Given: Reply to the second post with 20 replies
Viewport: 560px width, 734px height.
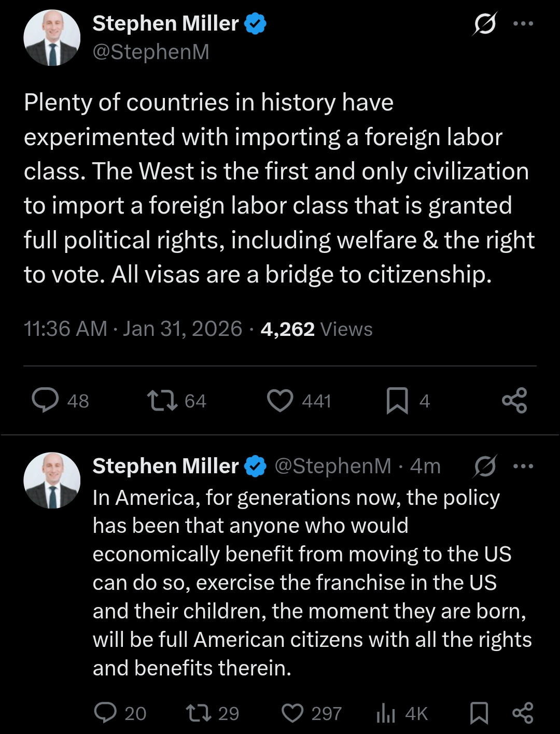Looking at the screenshot, I should (x=105, y=713).
